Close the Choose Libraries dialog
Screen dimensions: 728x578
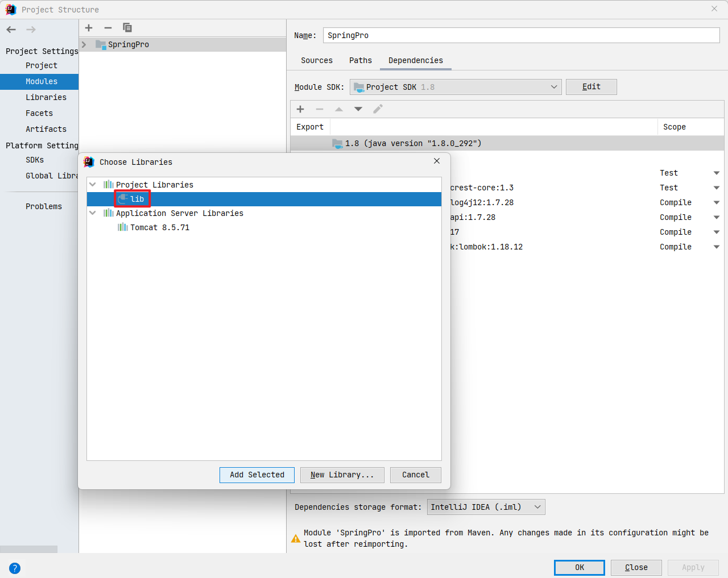coord(437,161)
